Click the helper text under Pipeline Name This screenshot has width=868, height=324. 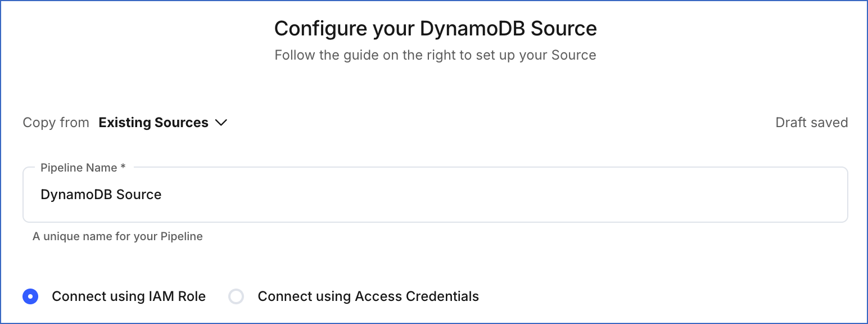pyautogui.click(x=118, y=236)
